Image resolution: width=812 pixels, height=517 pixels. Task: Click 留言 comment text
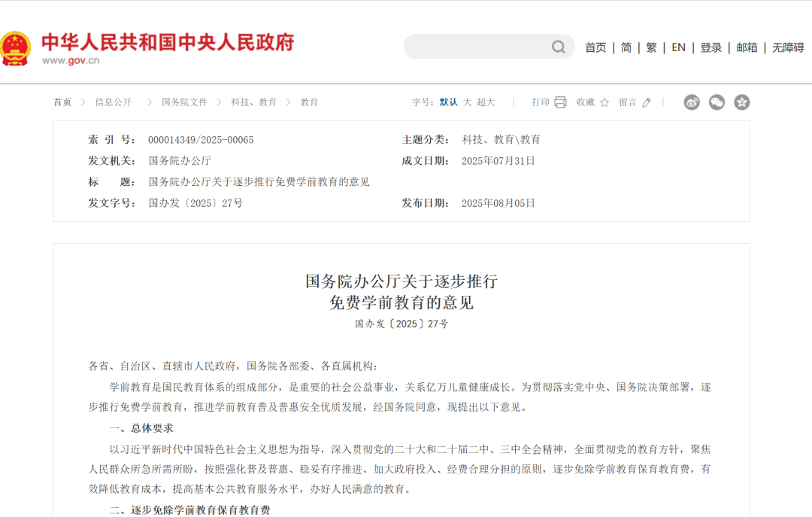(628, 102)
